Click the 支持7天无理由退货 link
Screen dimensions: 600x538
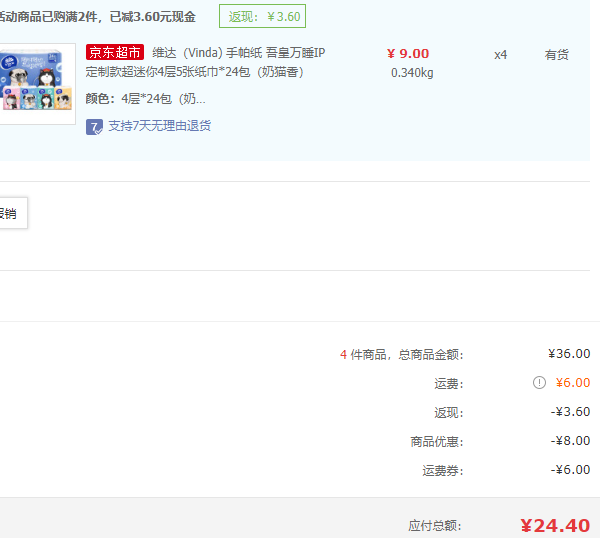coord(160,126)
